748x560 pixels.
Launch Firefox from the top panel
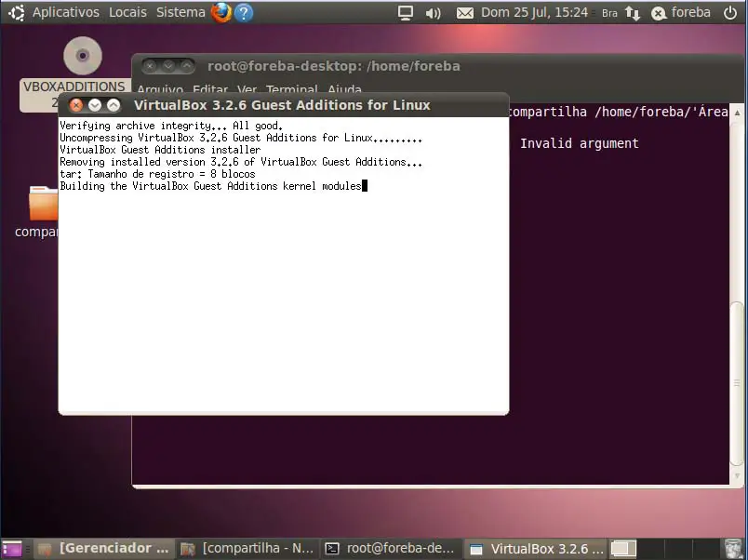221,12
